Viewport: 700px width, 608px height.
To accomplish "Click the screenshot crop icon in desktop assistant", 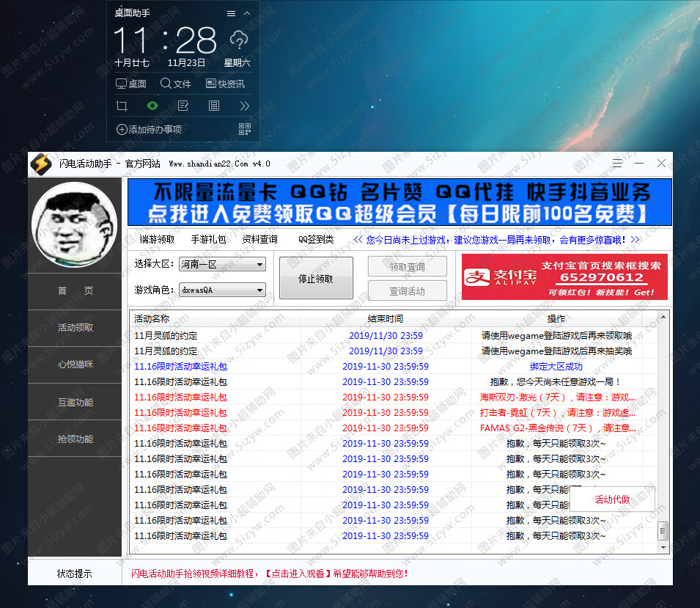I will [122, 106].
